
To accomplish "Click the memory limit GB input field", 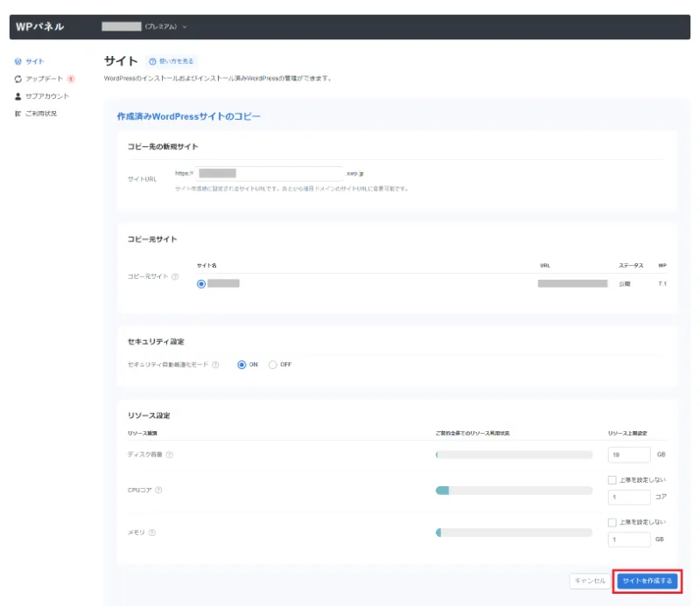I will coord(629,540).
